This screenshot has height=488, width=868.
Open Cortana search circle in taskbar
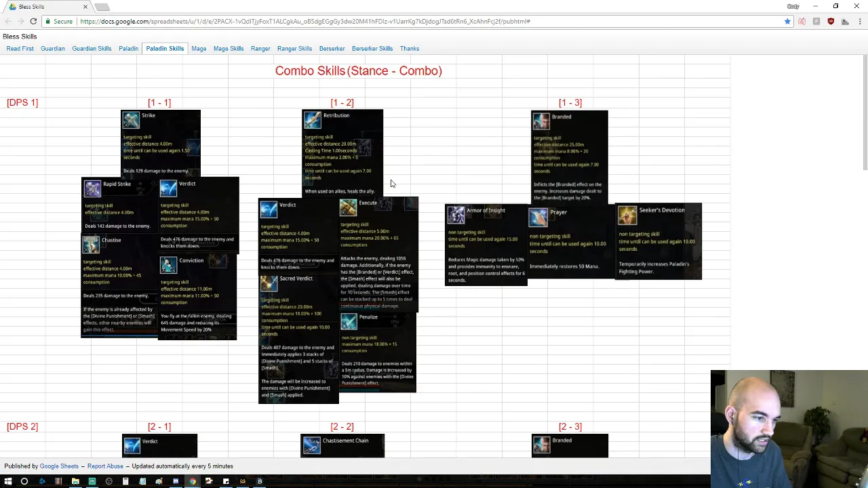24,482
